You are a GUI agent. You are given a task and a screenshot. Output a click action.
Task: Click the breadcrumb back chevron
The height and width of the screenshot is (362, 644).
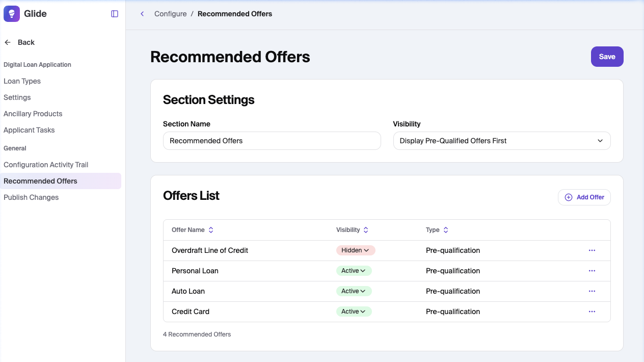click(x=142, y=14)
